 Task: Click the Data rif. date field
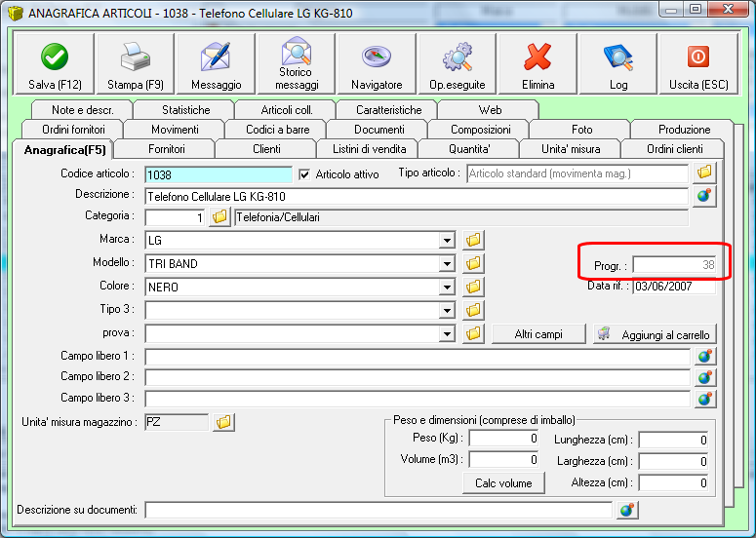674,287
